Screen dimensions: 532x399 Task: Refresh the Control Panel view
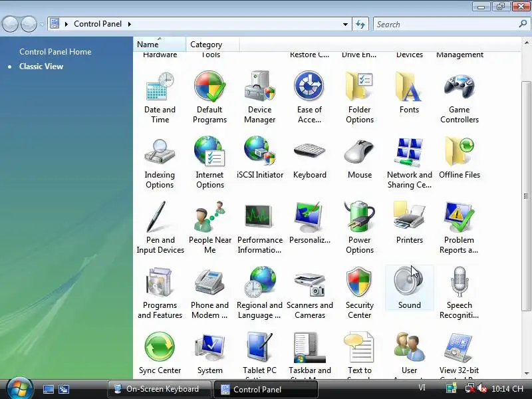click(x=360, y=24)
